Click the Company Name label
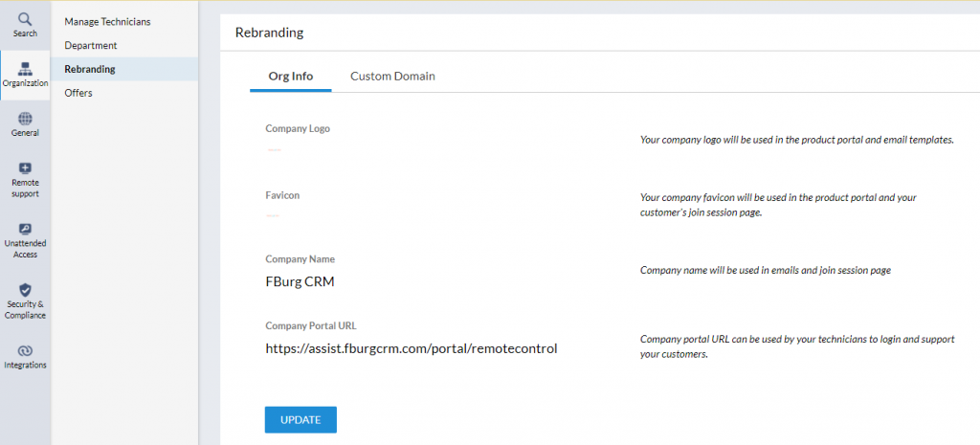 [300, 258]
